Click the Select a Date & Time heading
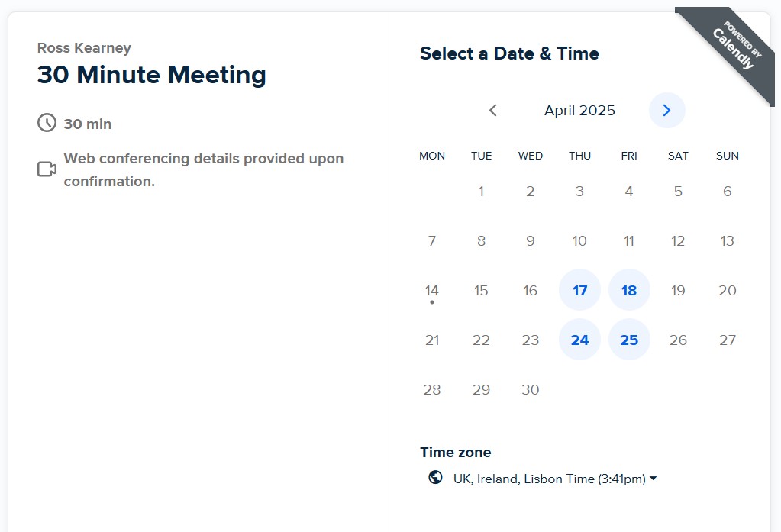The width and height of the screenshot is (781, 532). [x=509, y=53]
